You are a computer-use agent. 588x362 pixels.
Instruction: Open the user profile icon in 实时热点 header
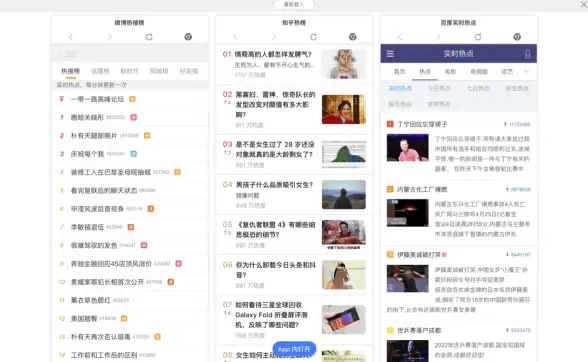[528, 54]
